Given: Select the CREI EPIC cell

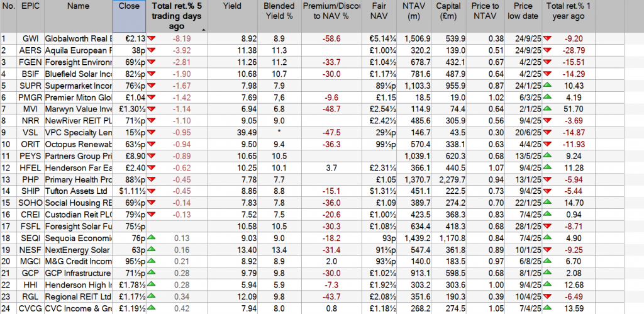Looking at the screenshot, I should (x=30, y=215).
